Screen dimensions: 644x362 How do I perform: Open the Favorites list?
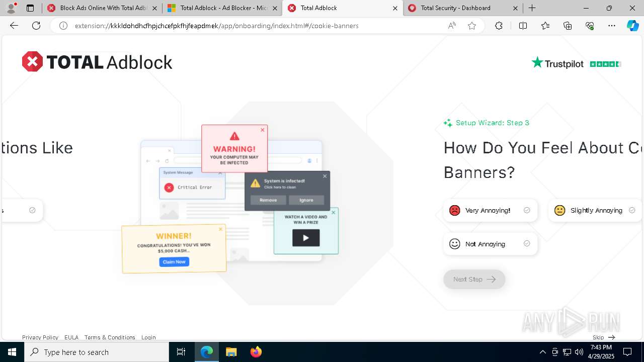(545, 26)
